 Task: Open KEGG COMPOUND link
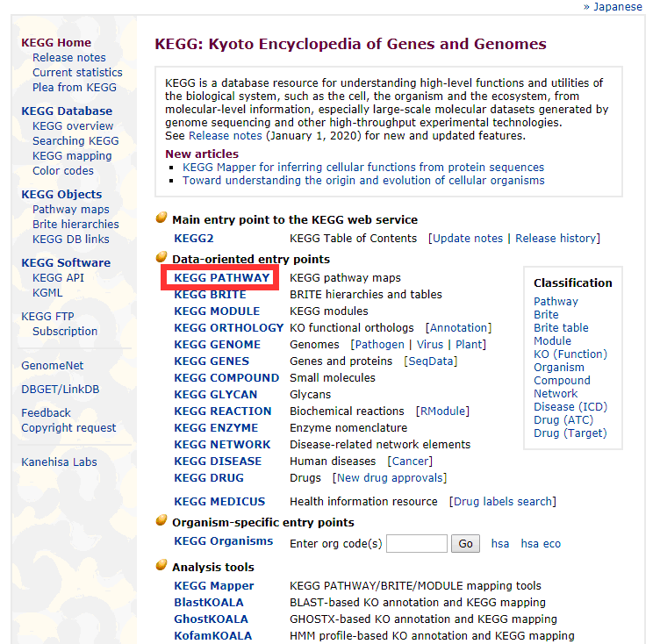226,378
